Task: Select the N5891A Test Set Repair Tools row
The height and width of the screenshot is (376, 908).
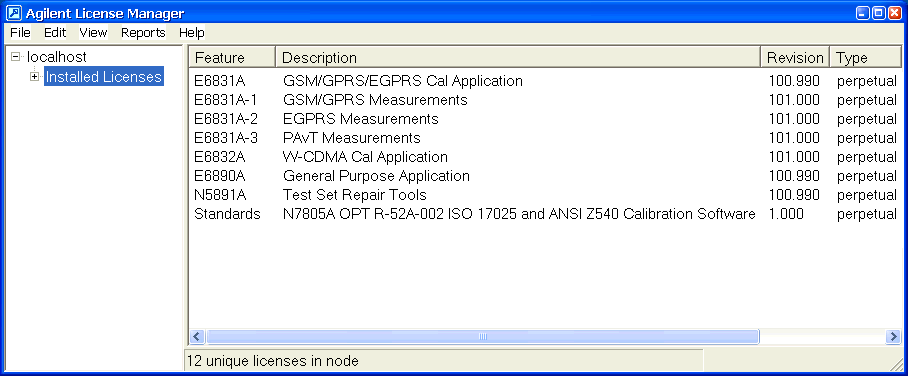Action: (545, 195)
